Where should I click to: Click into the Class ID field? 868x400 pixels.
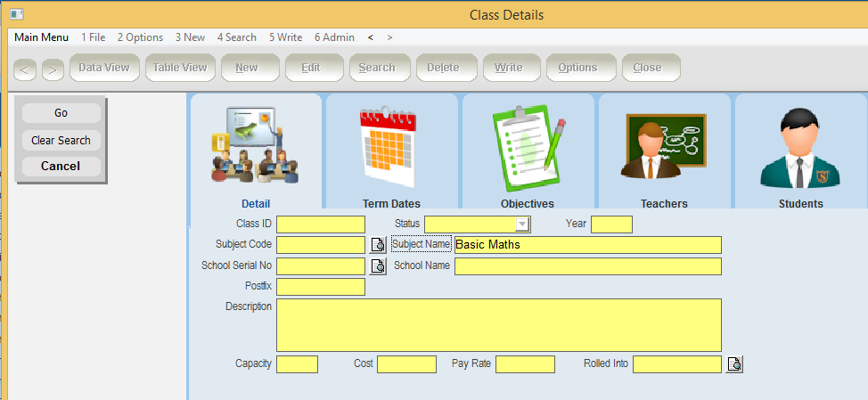pyautogui.click(x=321, y=224)
